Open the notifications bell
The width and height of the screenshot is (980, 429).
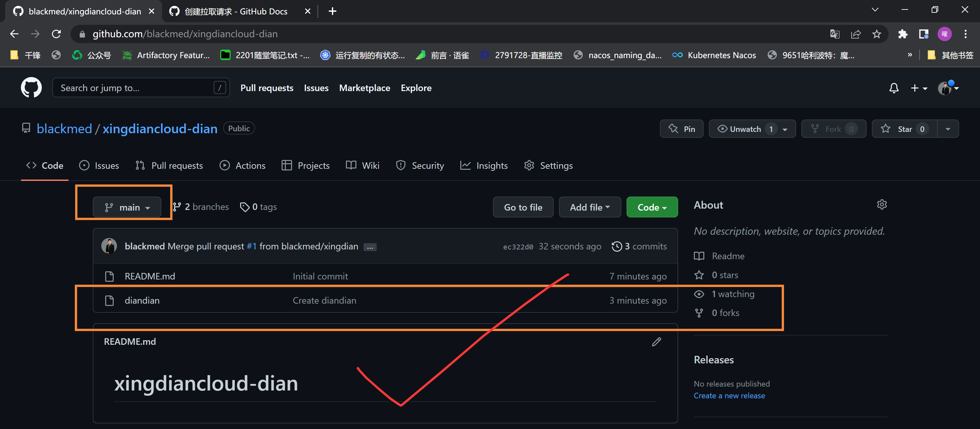coord(894,88)
